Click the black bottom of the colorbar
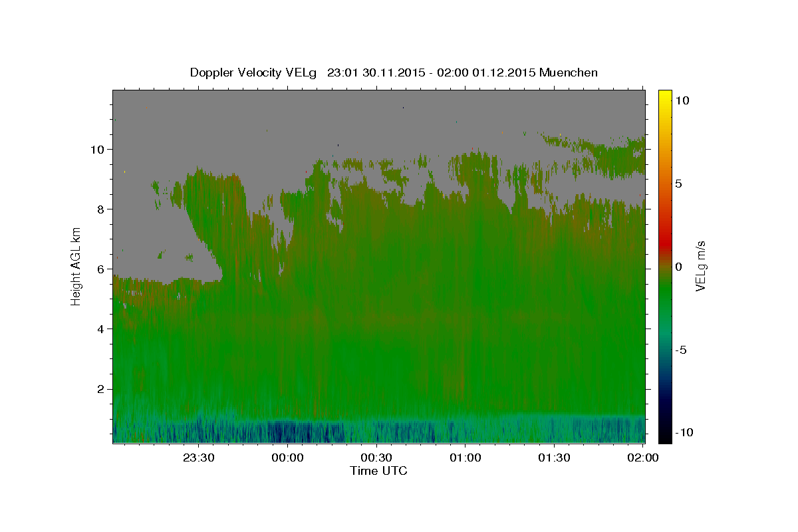This screenshot has width=798, height=532. [665, 438]
